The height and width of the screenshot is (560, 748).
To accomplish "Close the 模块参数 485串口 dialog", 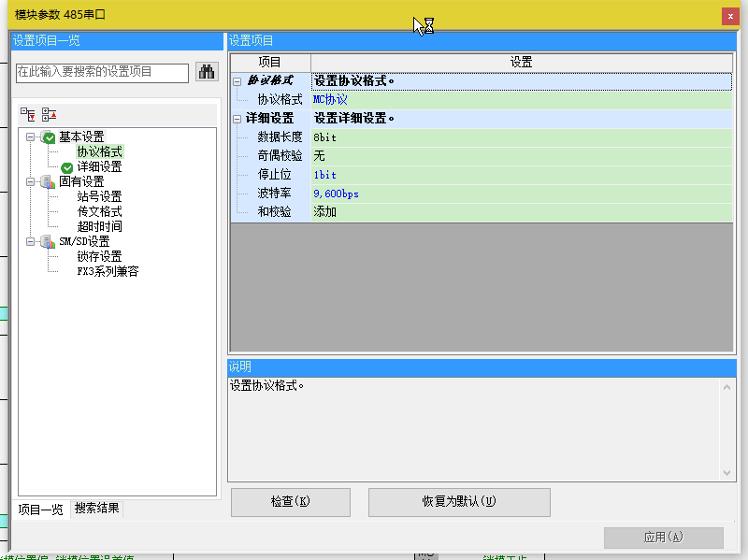I will pyautogui.click(x=728, y=16).
